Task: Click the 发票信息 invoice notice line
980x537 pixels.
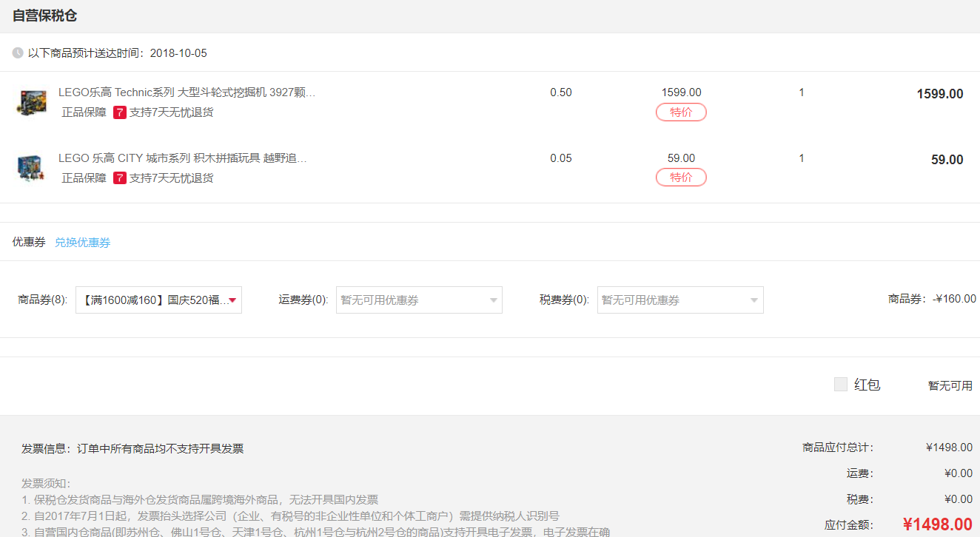Action: click(x=132, y=448)
